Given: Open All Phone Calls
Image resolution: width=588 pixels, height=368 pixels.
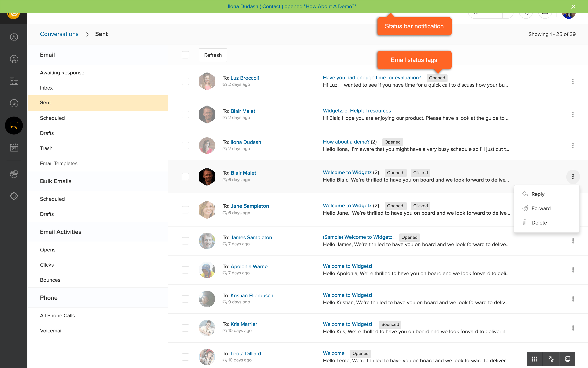Looking at the screenshot, I should click(x=57, y=315).
